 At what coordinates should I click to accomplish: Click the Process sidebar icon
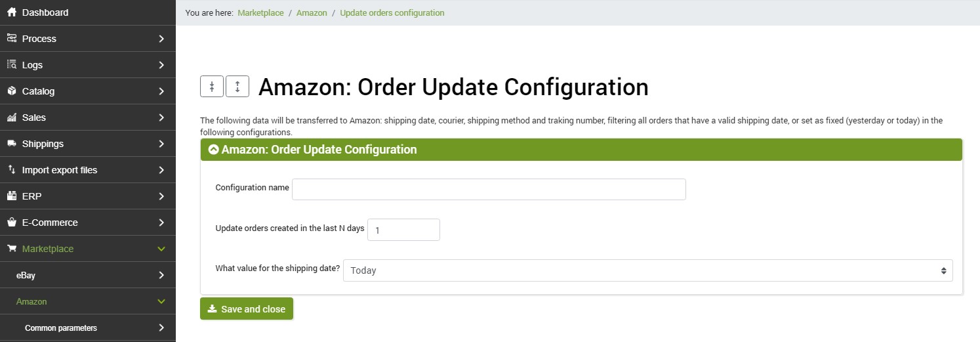pyautogui.click(x=11, y=39)
